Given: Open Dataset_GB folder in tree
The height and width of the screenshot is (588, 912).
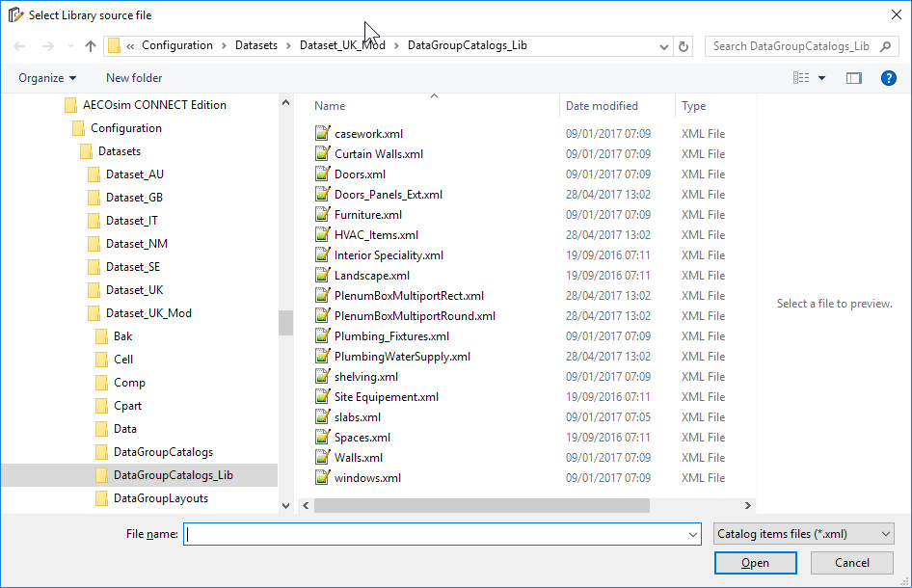Looking at the screenshot, I should point(125,198).
